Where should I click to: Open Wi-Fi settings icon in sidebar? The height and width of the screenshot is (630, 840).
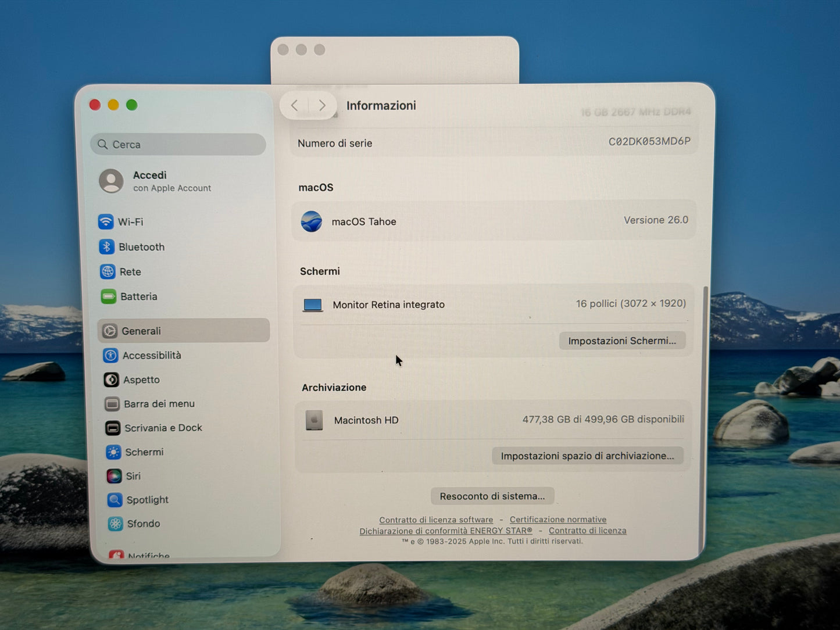[x=106, y=221]
